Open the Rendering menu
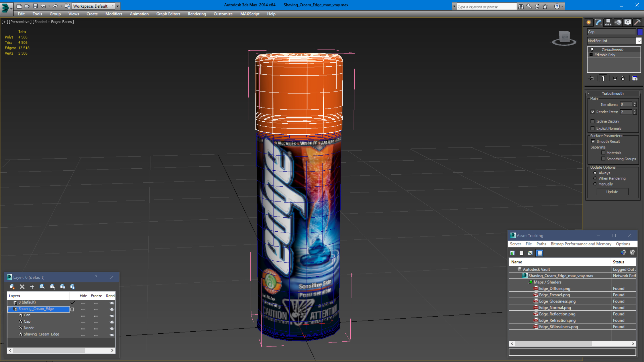Image resolution: width=644 pixels, height=362 pixels. [197, 14]
